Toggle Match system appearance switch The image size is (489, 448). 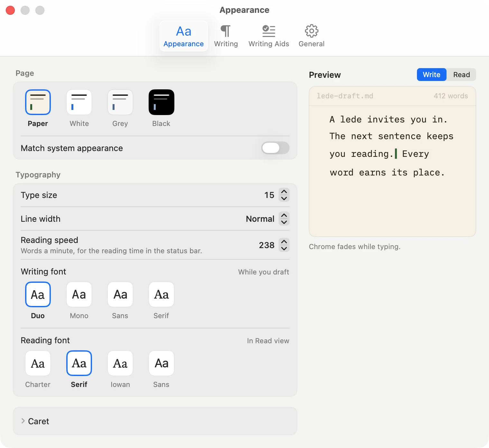tap(275, 148)
